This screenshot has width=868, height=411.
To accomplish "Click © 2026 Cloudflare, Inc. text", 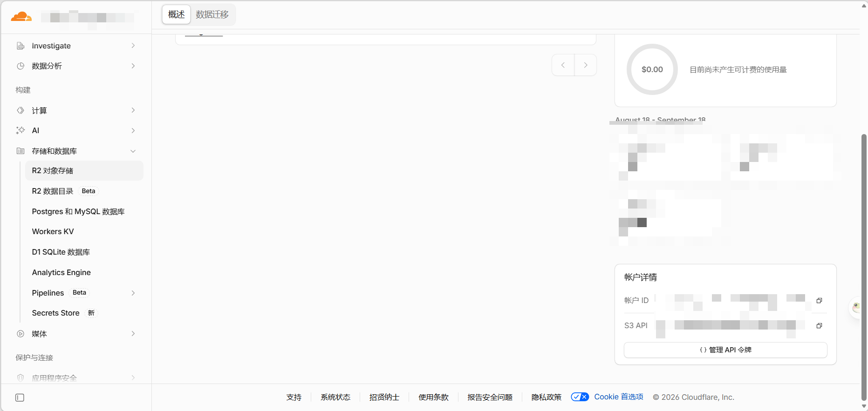I will point(694,398).
